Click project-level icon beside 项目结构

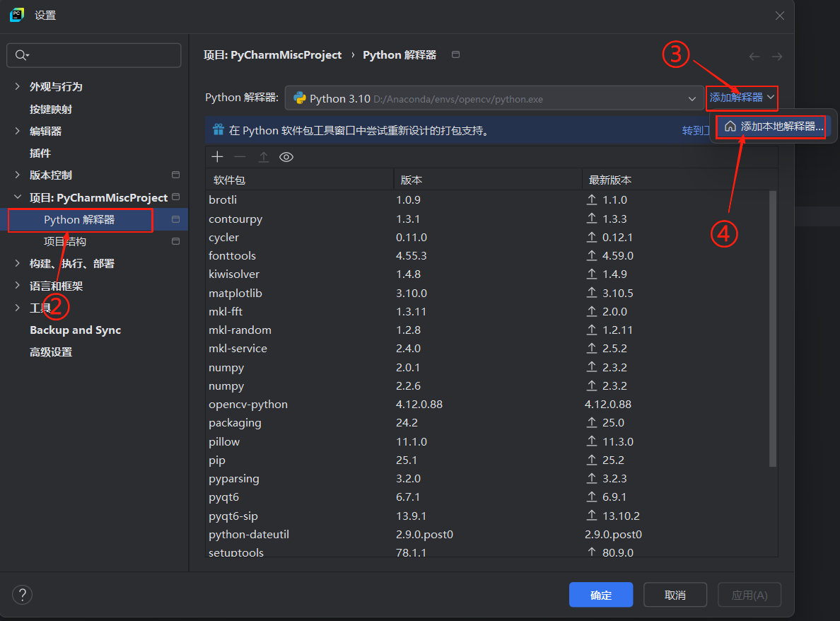[x=176, y=241]
